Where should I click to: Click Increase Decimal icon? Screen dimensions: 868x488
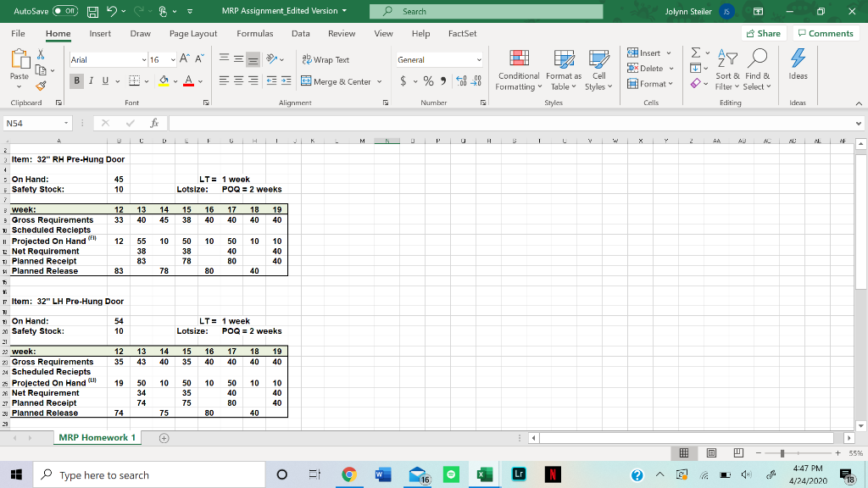point(461,81)
